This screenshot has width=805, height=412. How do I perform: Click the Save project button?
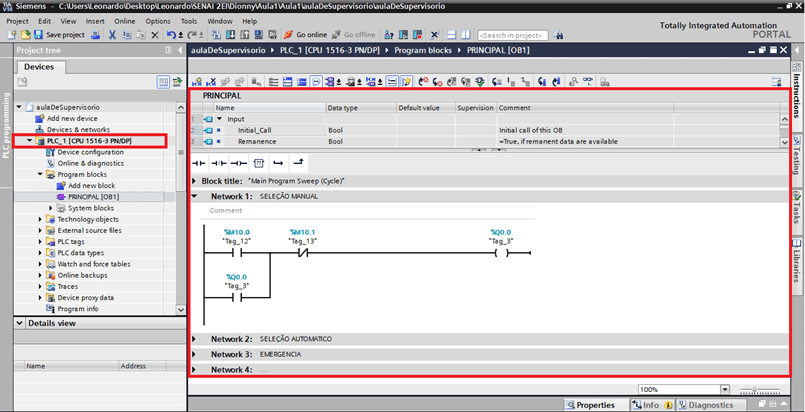[59, 35]
